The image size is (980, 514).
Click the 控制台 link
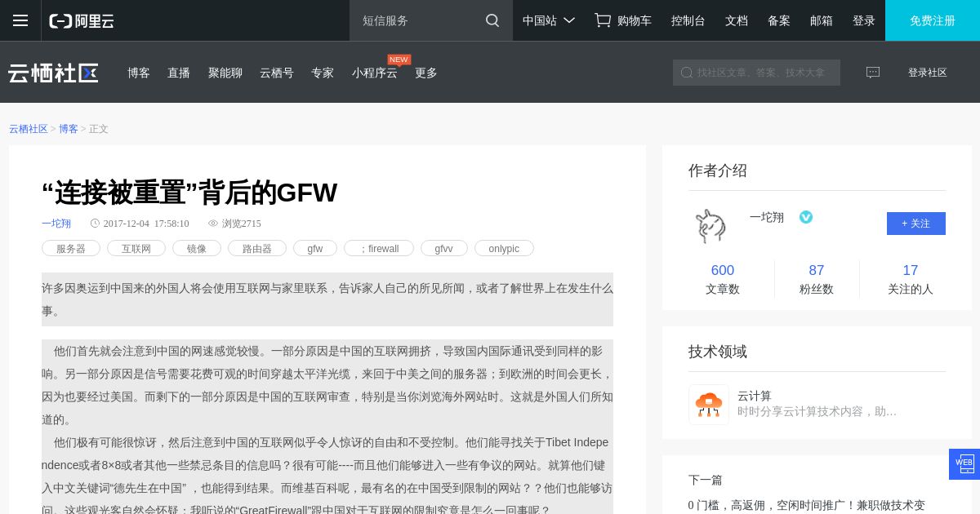click(x=688, y=20)
